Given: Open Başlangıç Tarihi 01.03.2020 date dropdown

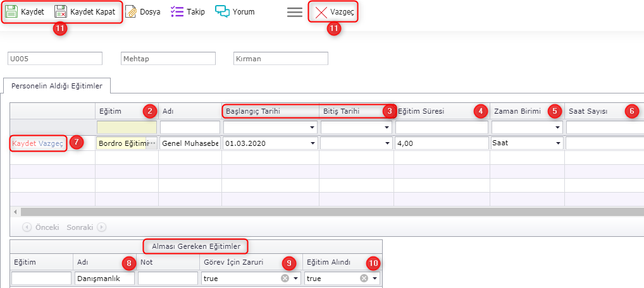Looking at the screenshot, I should (x=312, y=143).
